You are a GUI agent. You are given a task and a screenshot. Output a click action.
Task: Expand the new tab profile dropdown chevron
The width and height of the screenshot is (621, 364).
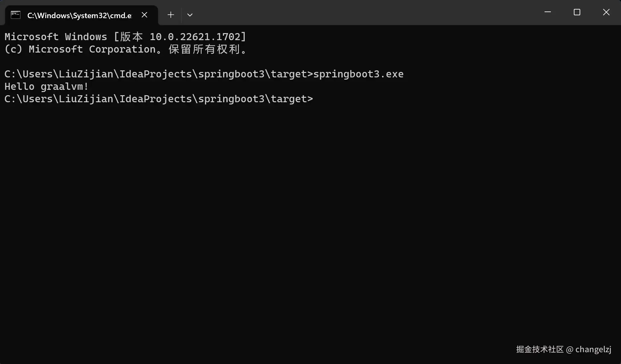click(x=190, y=15)
